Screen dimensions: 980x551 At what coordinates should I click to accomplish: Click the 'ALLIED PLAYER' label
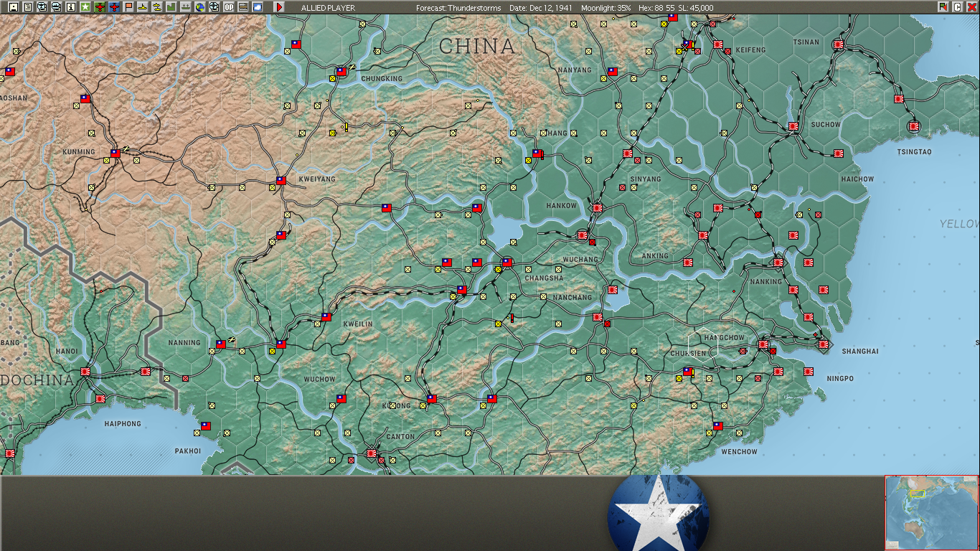[x=328, y=7]
